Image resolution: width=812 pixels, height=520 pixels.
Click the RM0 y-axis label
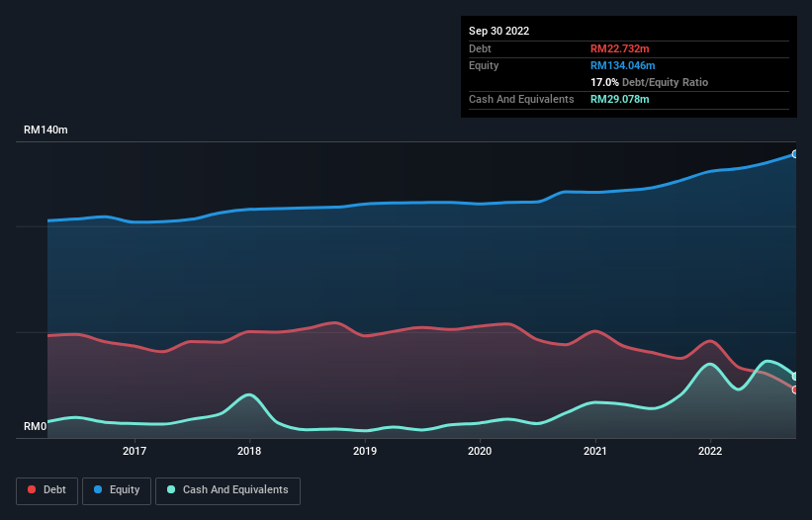pos(35,426)
